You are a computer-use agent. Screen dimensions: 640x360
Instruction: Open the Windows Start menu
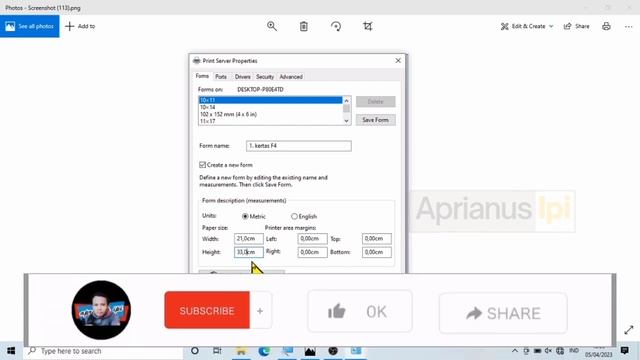click(x=11, y=351)
